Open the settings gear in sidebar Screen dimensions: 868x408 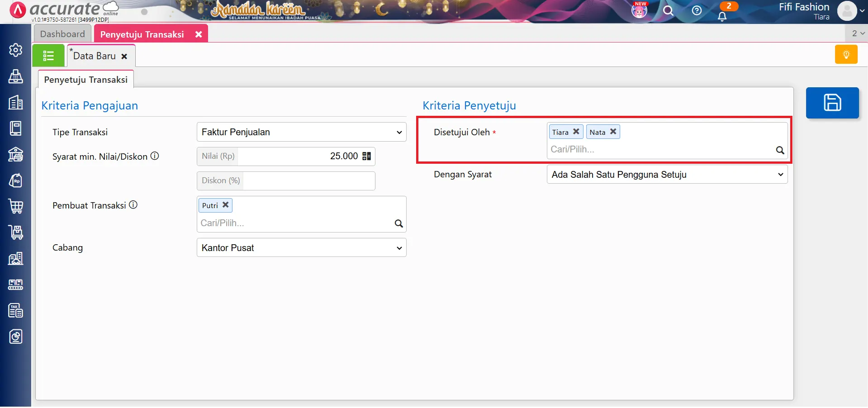[16, 50]
